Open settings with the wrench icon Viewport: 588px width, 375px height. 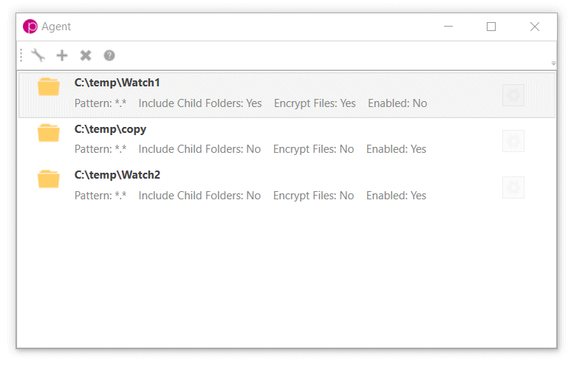(38, 55)
